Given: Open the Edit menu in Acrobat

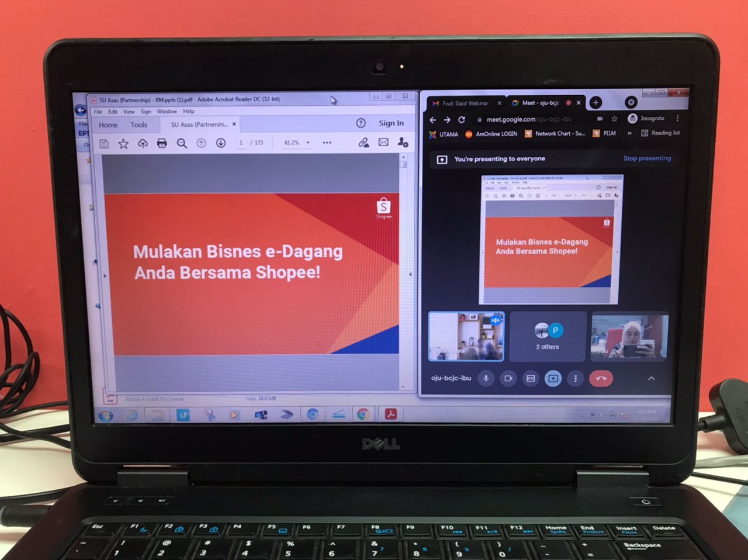Looking at the screenshot, I should coord(113,112).
